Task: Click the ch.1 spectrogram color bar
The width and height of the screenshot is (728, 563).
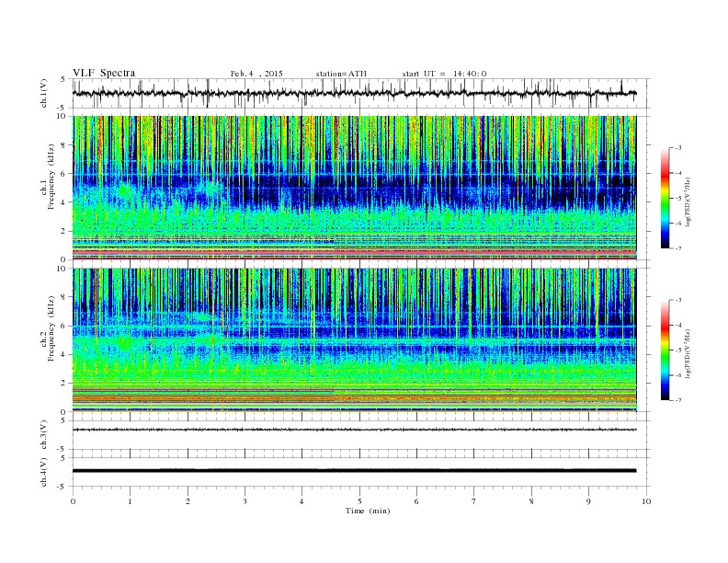Action: coord(665,198)
